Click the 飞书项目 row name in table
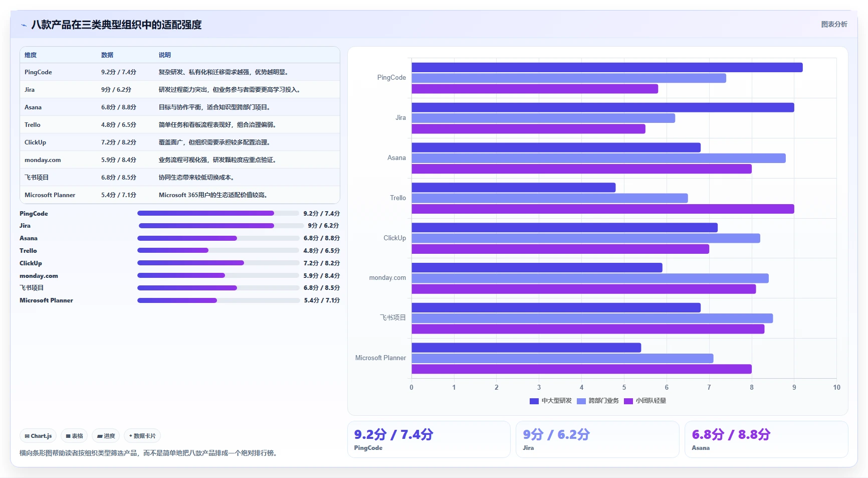The width and height of the screenshot is (868, 478). point(37,178)
